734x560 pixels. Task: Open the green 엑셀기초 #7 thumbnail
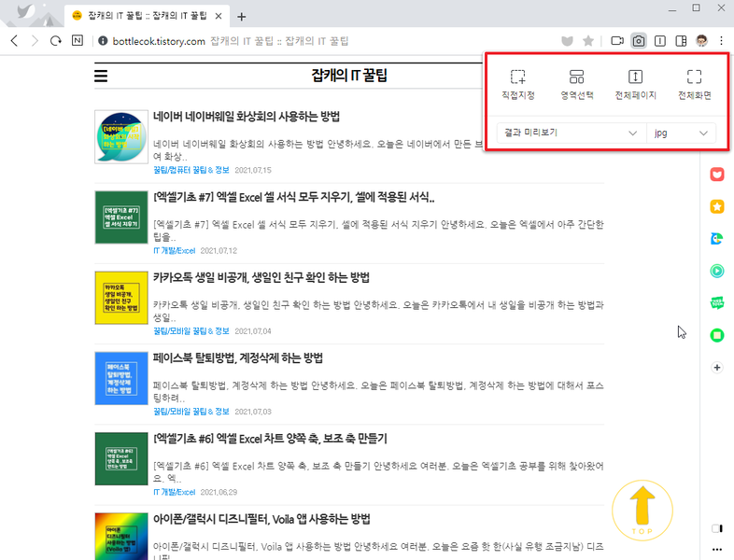tap(121, 217)
